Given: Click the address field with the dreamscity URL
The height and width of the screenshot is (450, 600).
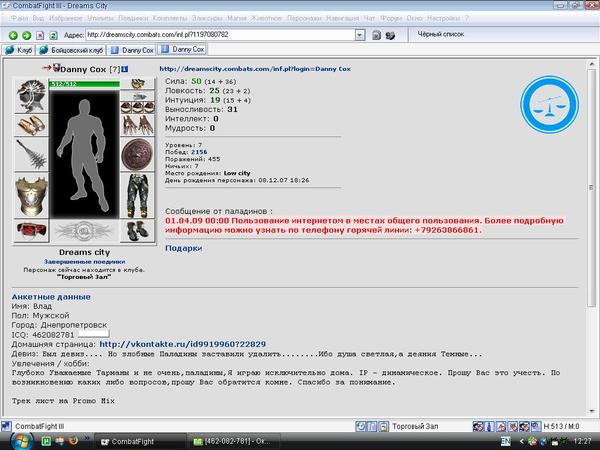Looking at the screenshot, I should click(220, 35).
